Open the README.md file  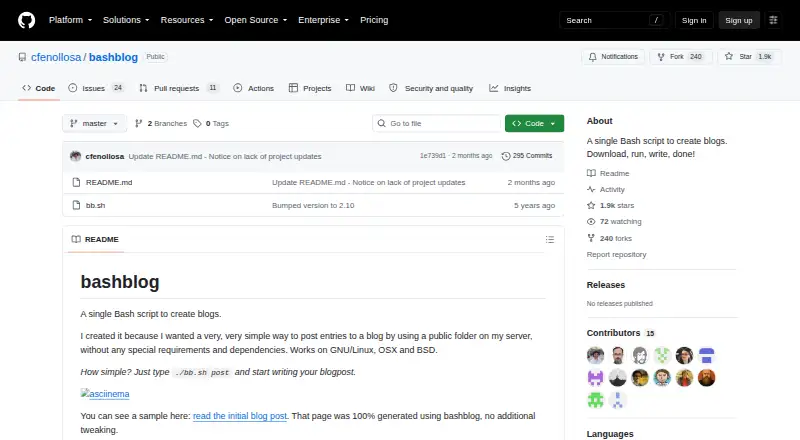pos(109,182)
